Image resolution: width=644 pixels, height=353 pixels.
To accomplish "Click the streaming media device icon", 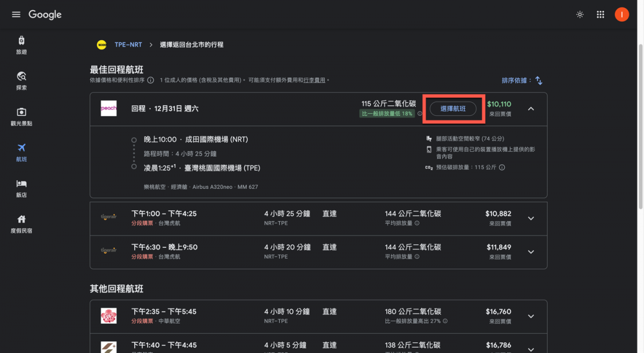I will (429, 149).
